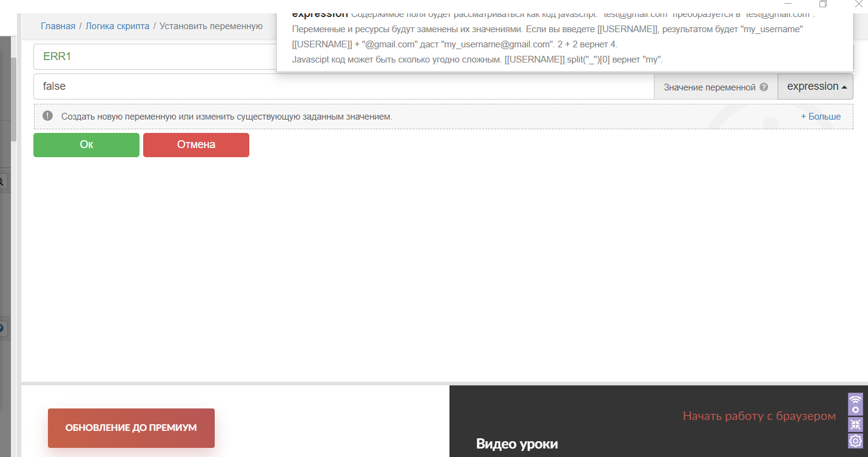
Task: Open Начать работу с браузером link
Action: click(759, 416)
